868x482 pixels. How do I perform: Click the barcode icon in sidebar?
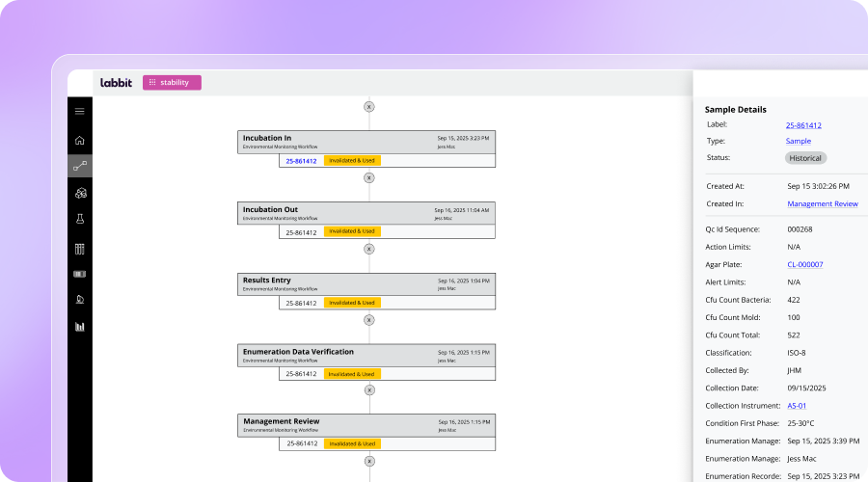[80, 274]
